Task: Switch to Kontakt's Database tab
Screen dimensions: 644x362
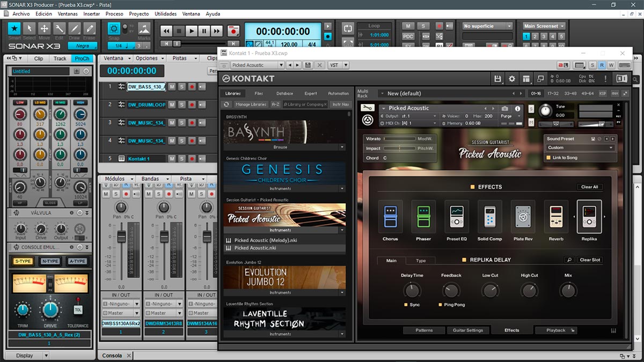Action: 284,93
